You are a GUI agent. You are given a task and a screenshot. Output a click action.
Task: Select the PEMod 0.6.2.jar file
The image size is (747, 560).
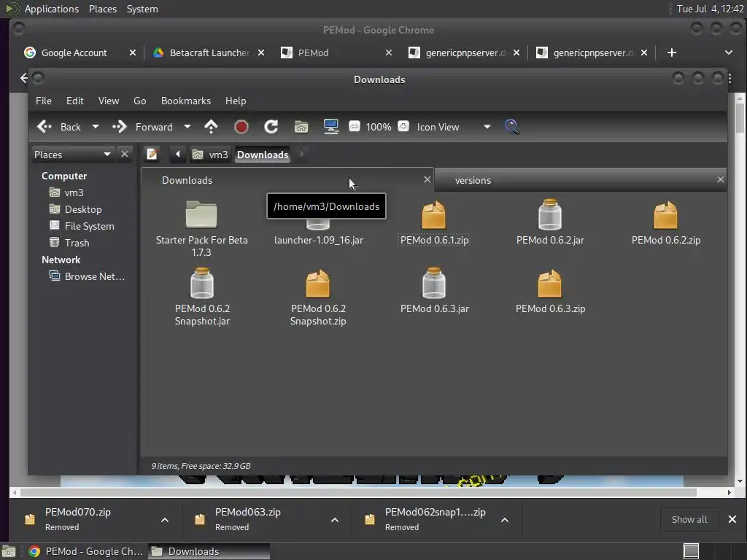[x=550, y=223]
